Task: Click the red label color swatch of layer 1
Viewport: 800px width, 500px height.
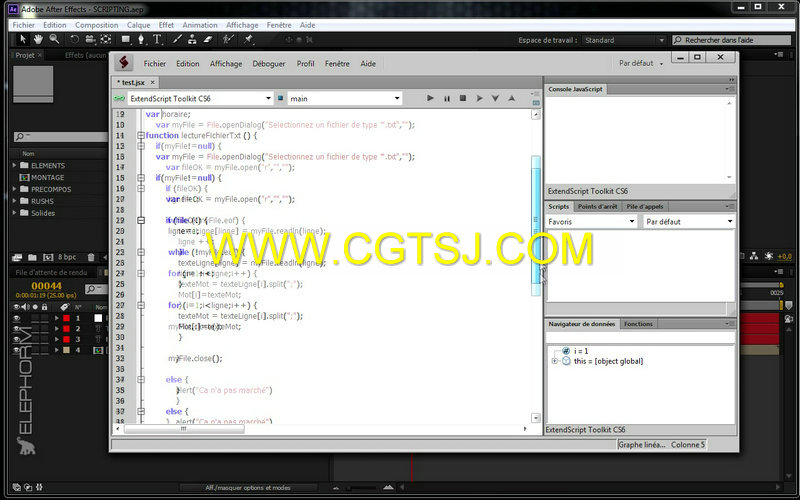Action: click(x=66, y=318)
